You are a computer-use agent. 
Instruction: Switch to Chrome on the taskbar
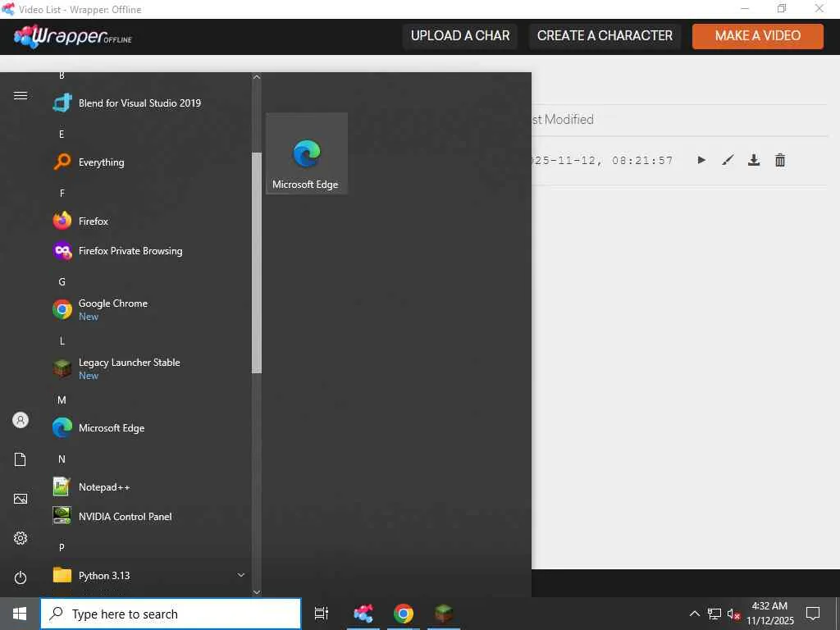(404, 614)
